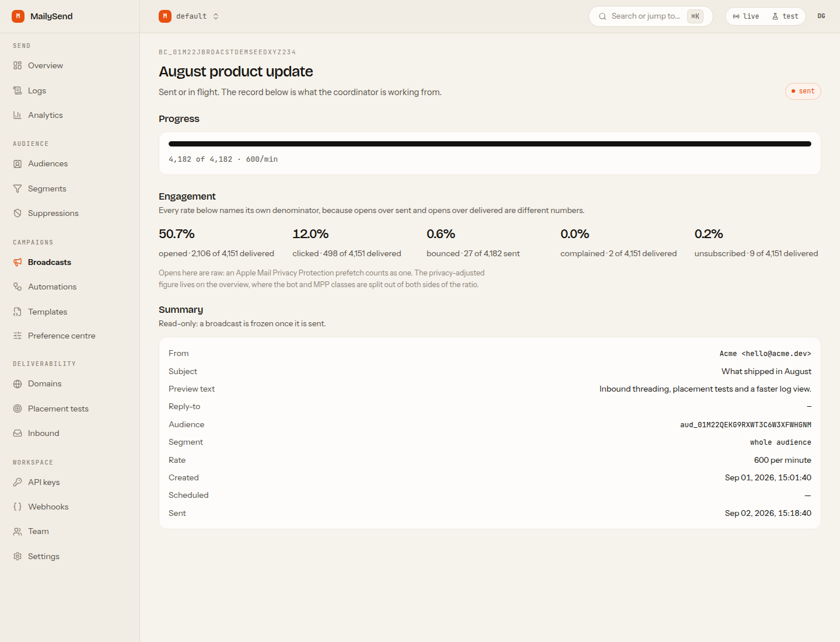Click the MailySend brand name
The image size is (840, 642).
(x=51, y=16)
